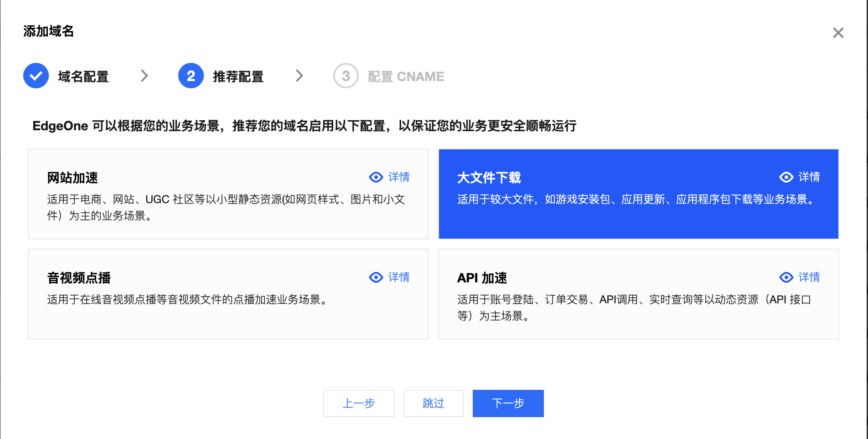868x439 pixels.
Task: Click the eye icon on the API 加速 card
Action: pyautogui.click(x=785, y=277)
